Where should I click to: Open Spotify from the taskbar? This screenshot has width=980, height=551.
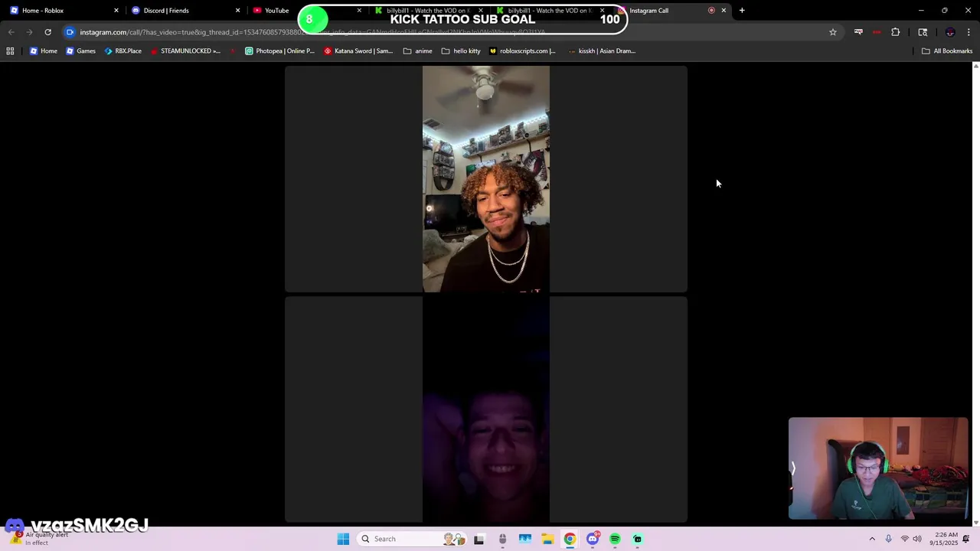pyautogui.click(x=615, y=539)
